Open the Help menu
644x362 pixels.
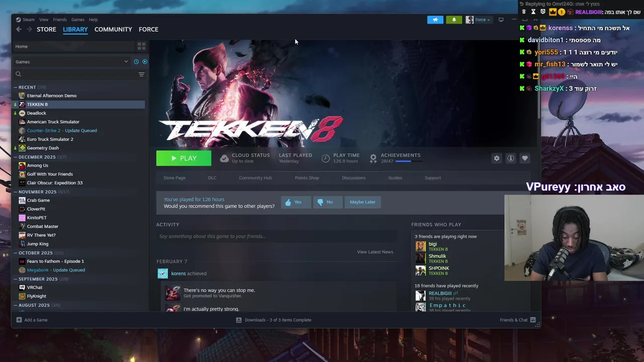pos(94,20)
